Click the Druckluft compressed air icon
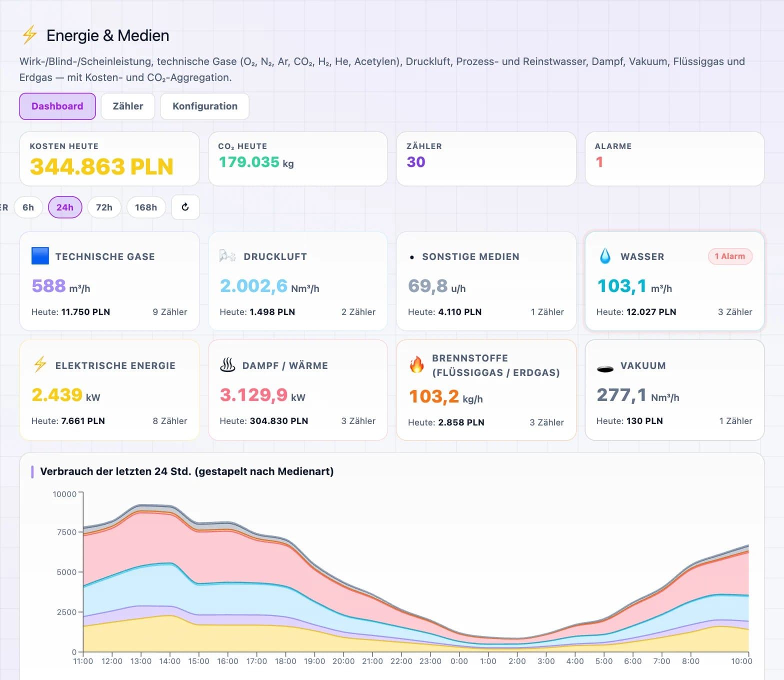This screenshot has height=680, width=784. pos(227,256)
